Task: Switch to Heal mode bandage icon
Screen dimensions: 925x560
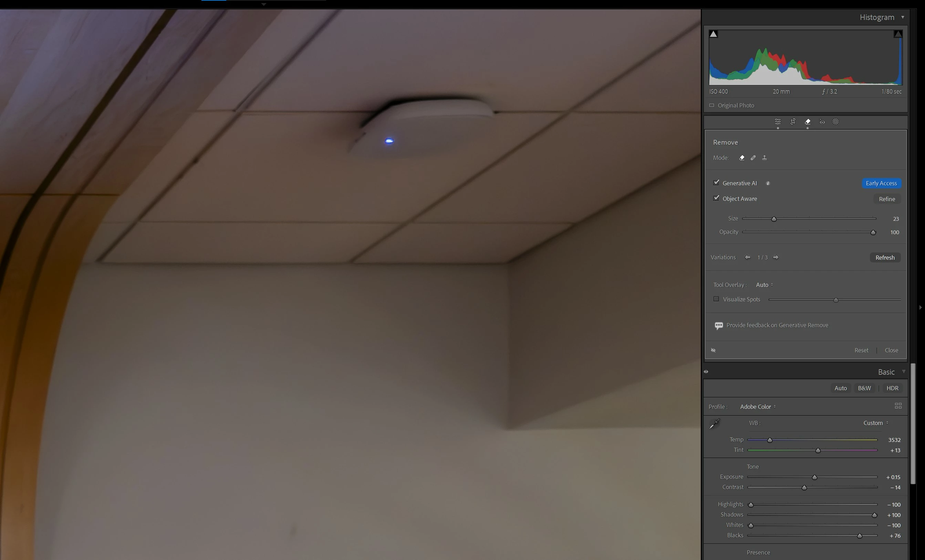Action: [753, 158]
